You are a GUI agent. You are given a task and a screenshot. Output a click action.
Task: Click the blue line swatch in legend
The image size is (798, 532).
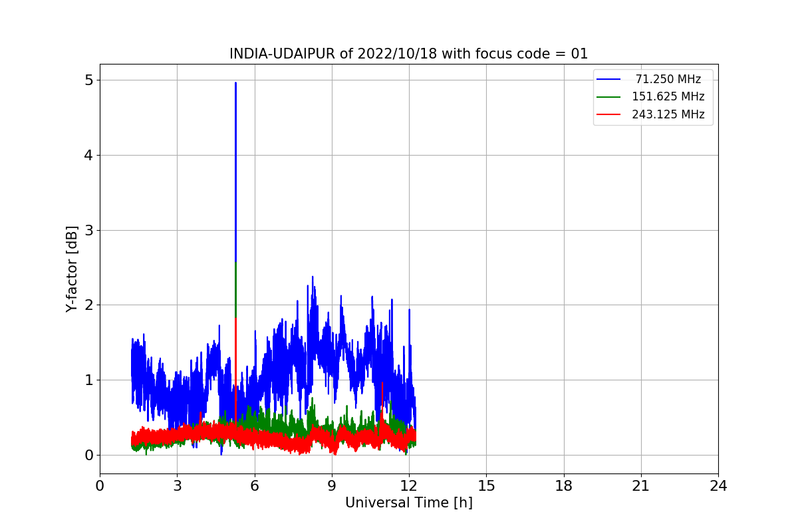[608, 79]
